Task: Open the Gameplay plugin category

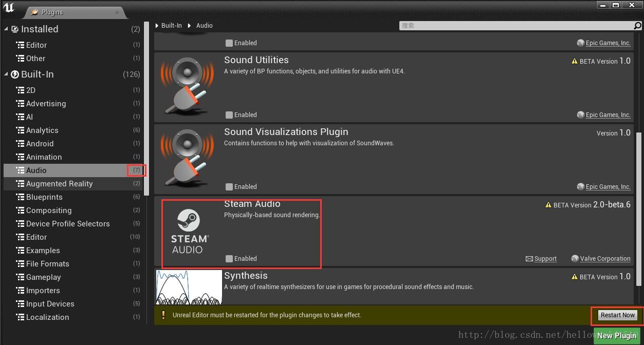Action: click(73, 277)
